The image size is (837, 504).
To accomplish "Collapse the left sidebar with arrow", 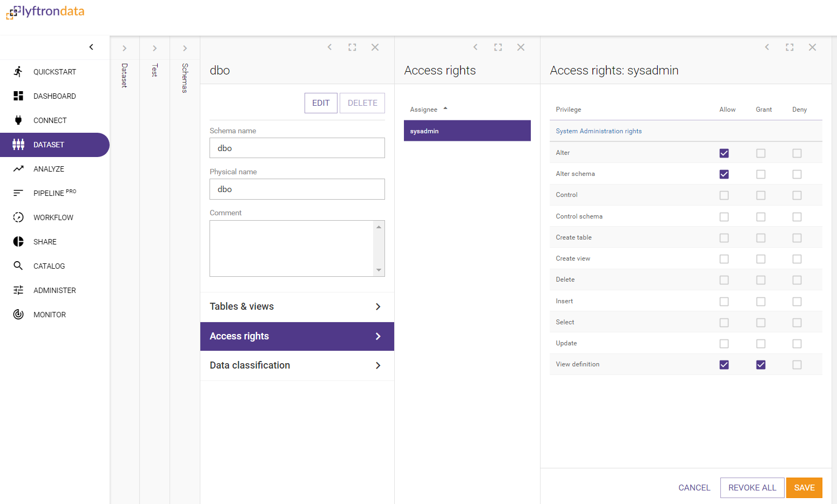I will (x=91, y=47).
